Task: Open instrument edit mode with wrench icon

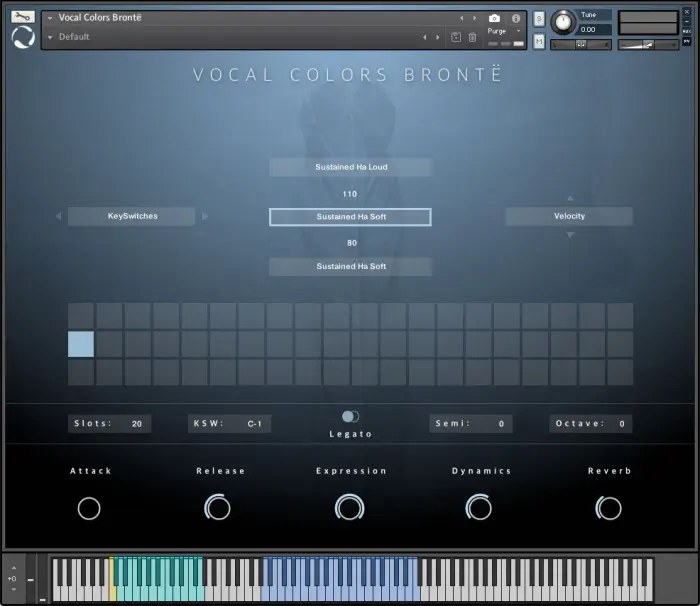Action: pos(22,17)
